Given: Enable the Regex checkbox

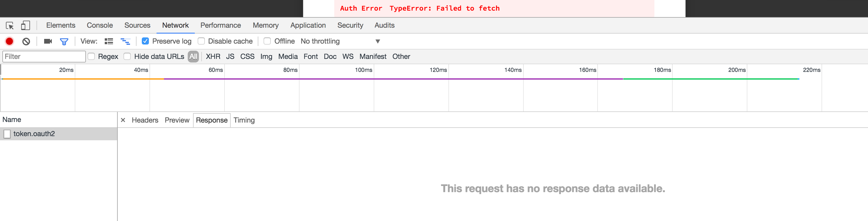Looking at the screenshot, I should pyautogui.click(x=91, y=56).
